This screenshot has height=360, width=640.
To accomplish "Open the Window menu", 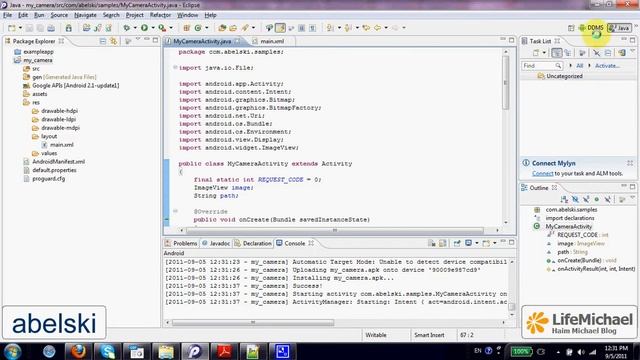I will click(187, 15).
